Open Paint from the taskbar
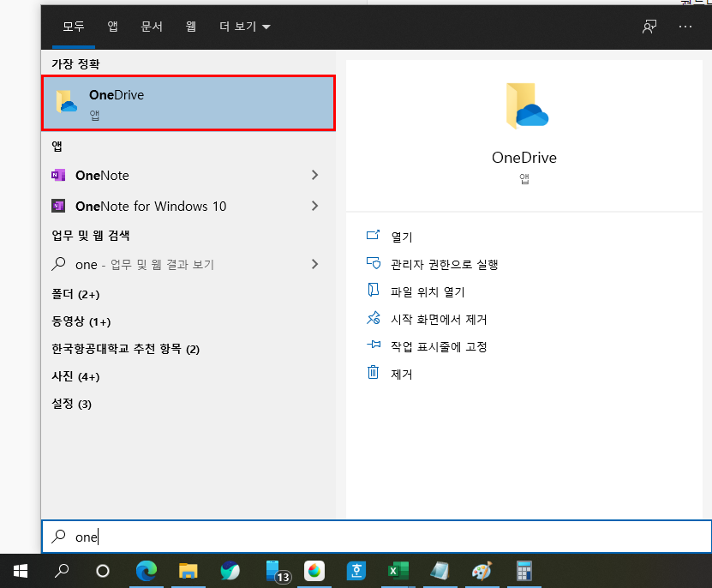This screenshot has height=588, width=712. [482, 571]
